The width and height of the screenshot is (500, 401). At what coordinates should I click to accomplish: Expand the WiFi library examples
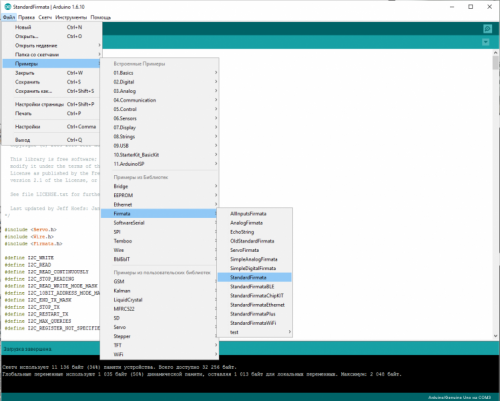(x=160, y=354)
